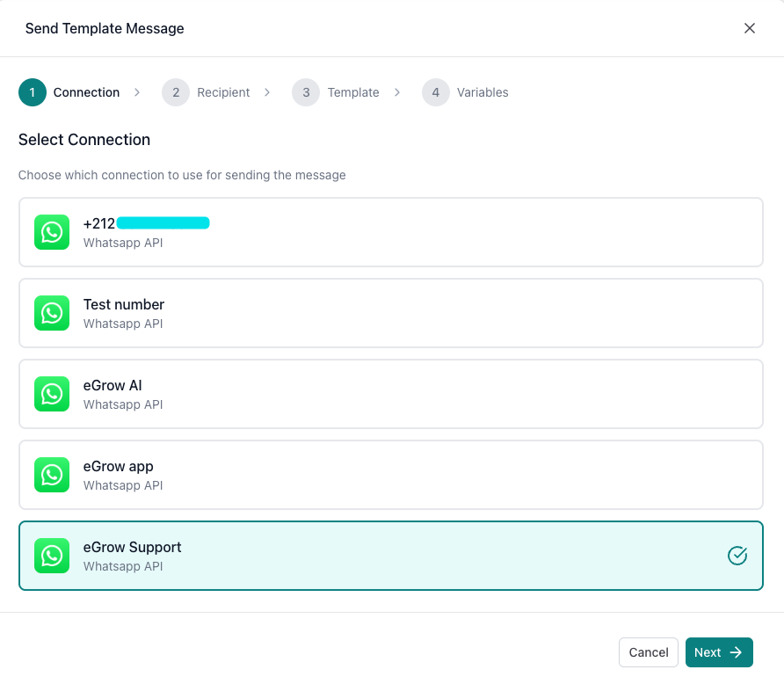Click the selected checkmark on eGrow Support
The height and width of the screenshot is (684, 784).
(737, 556)
